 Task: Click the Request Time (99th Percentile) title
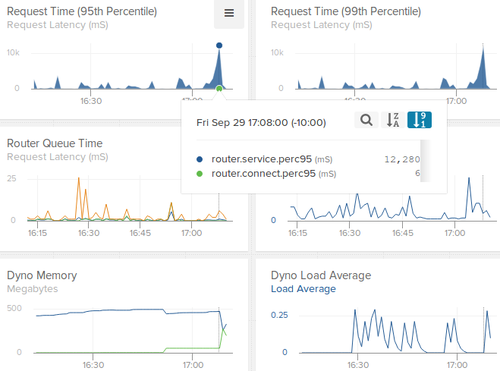coord(346,11)
